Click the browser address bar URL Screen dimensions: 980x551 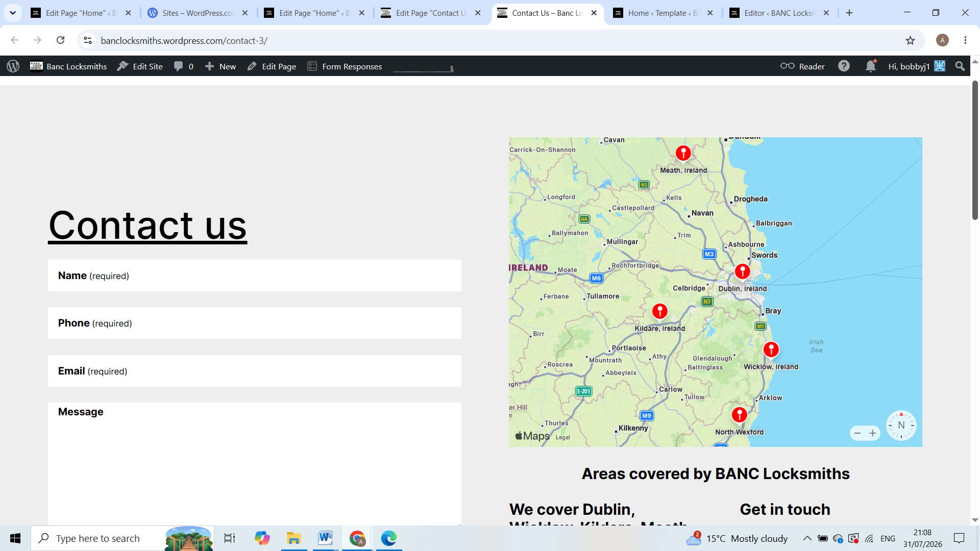coord(184,40)
